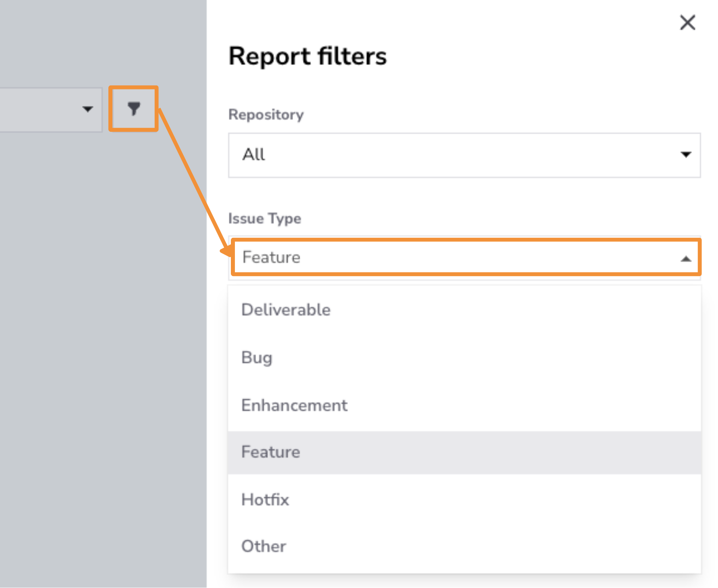Collapse the Issue Type dropdown showing Feature

[464, 258]
